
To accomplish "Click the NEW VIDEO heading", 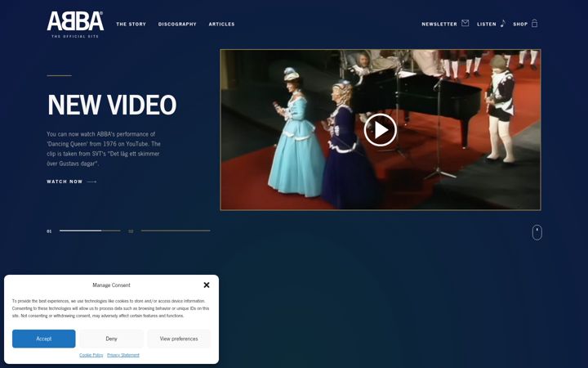I will click(x=112, y=105).
